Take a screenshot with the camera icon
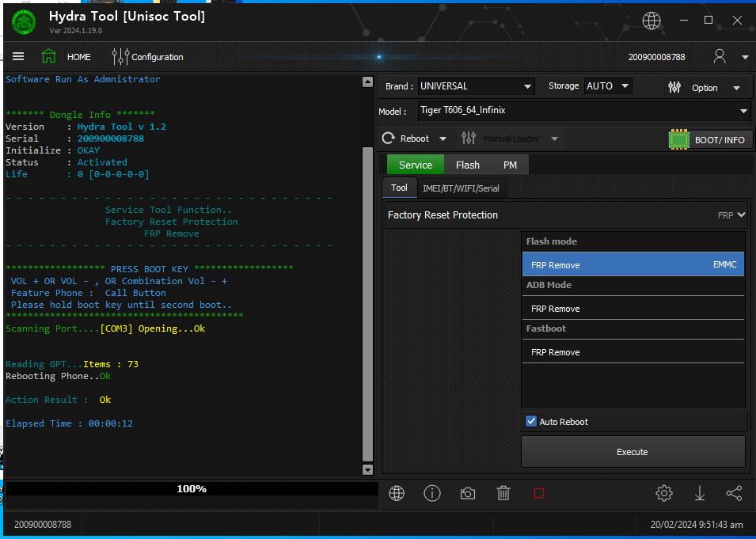Viewport: 756px width, 539px height. pyautogui.click(x=468, y=493)
